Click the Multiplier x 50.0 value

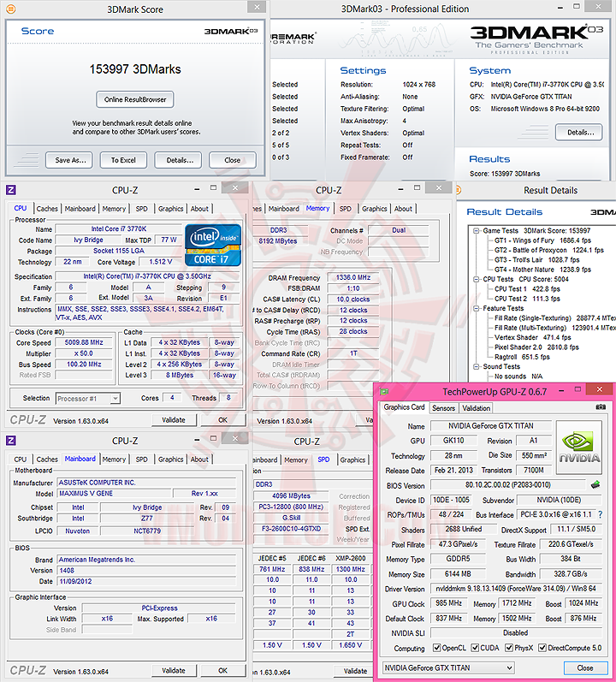(x=84, y=353)
